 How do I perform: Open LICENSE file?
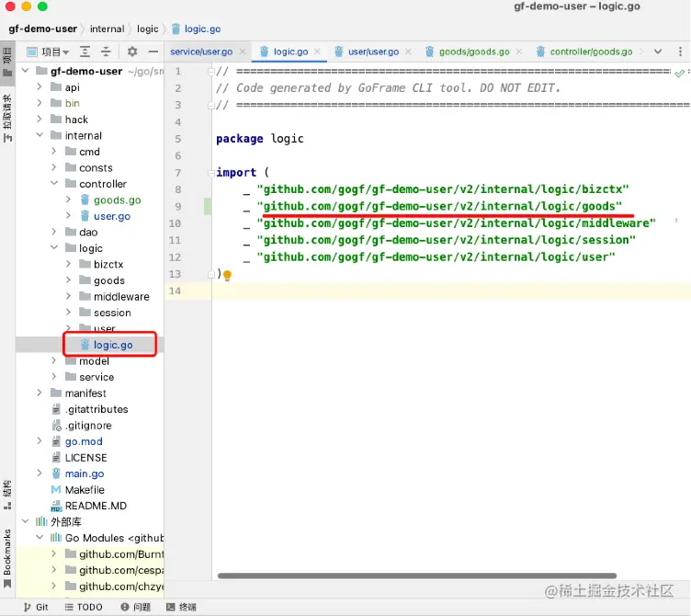tap(85, 458)
